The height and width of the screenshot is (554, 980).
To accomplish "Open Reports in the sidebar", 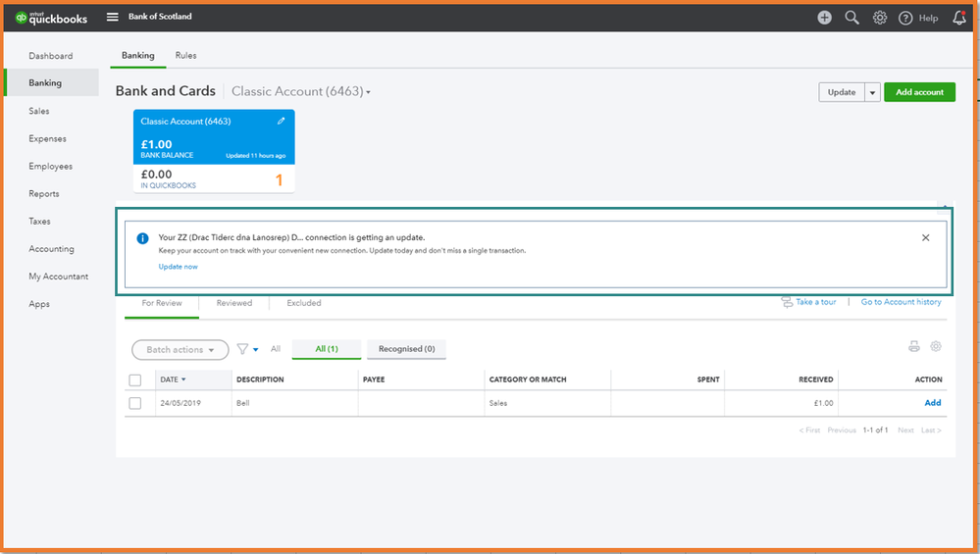I will coord(44,193).
